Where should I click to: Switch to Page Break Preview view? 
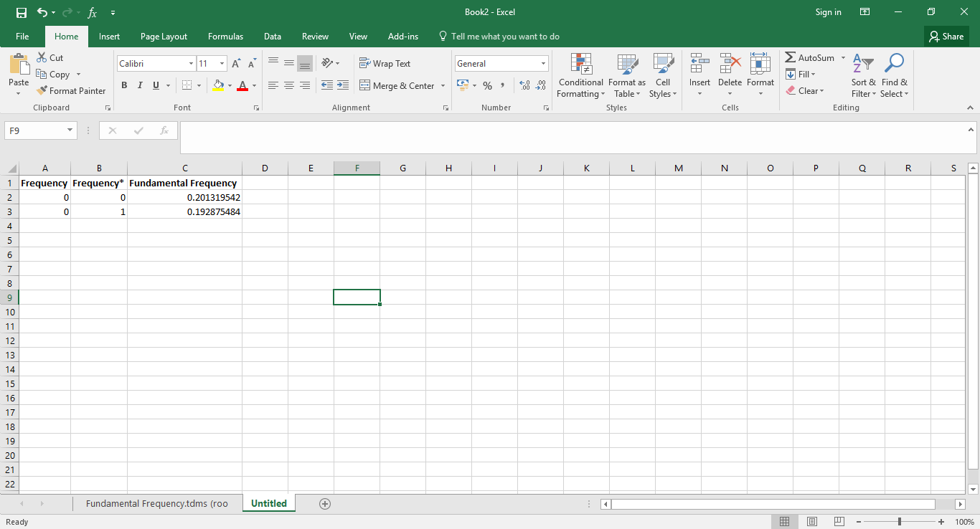[x=839, y=522]
